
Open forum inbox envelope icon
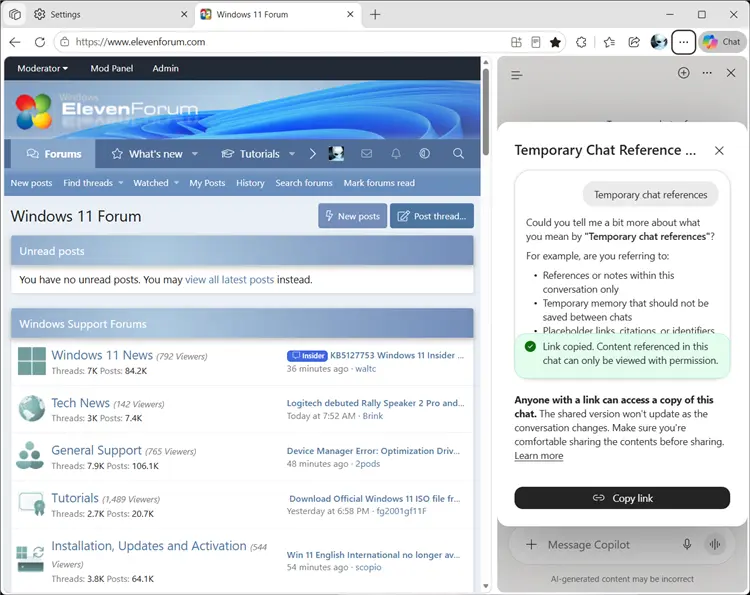(366, 154)
